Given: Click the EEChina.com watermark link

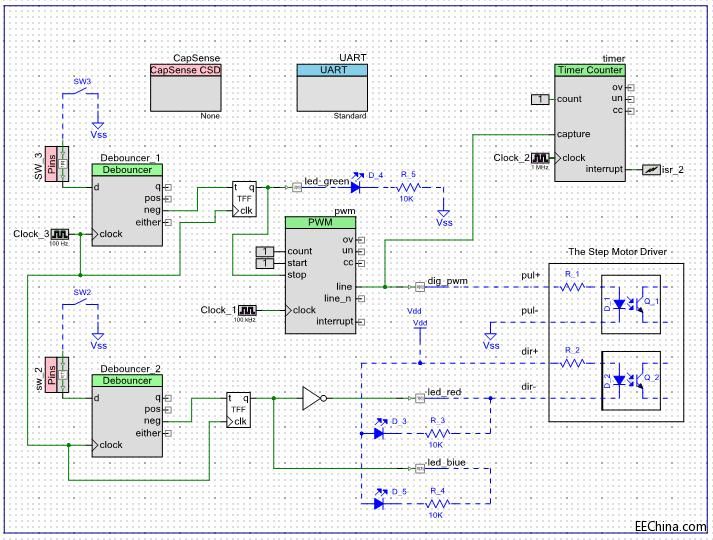Looking at the screenshot, I should tap(669, 524).
